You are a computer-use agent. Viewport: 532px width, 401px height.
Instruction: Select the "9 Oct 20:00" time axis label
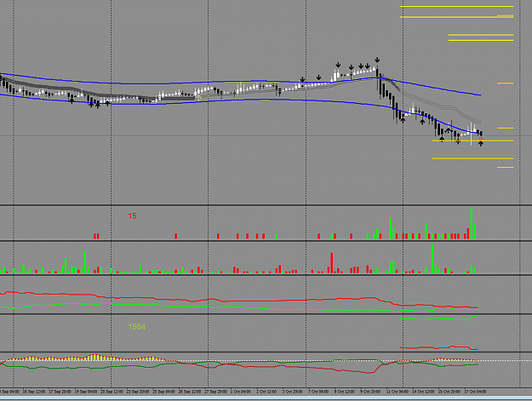coord(370,392)
